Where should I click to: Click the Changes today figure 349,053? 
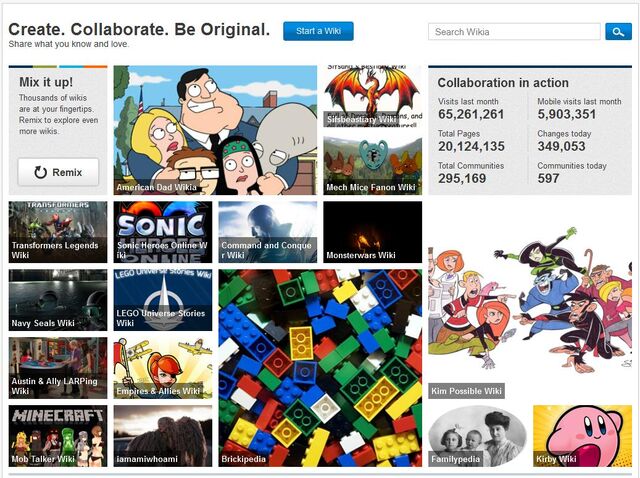(561, 146)
